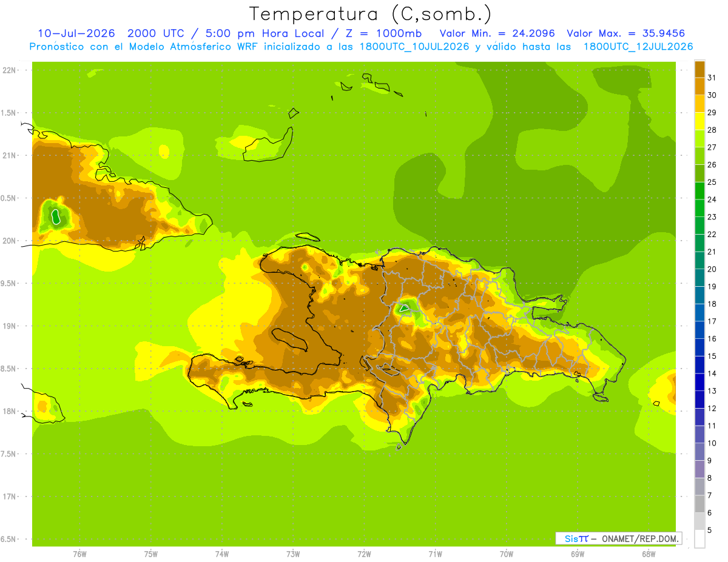728x562 pixels.
Task: Click the "0.5N" latitude label
Action: point(8,198)
